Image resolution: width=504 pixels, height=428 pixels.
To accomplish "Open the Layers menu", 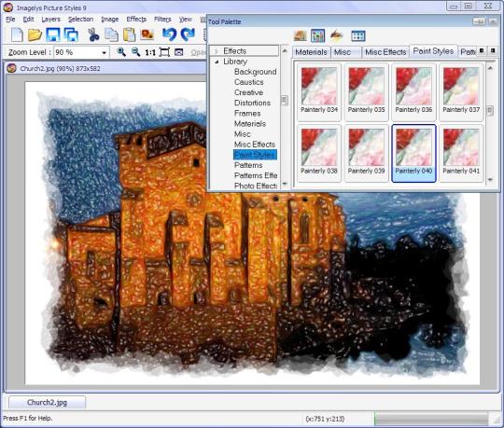I will coord(50,20).
